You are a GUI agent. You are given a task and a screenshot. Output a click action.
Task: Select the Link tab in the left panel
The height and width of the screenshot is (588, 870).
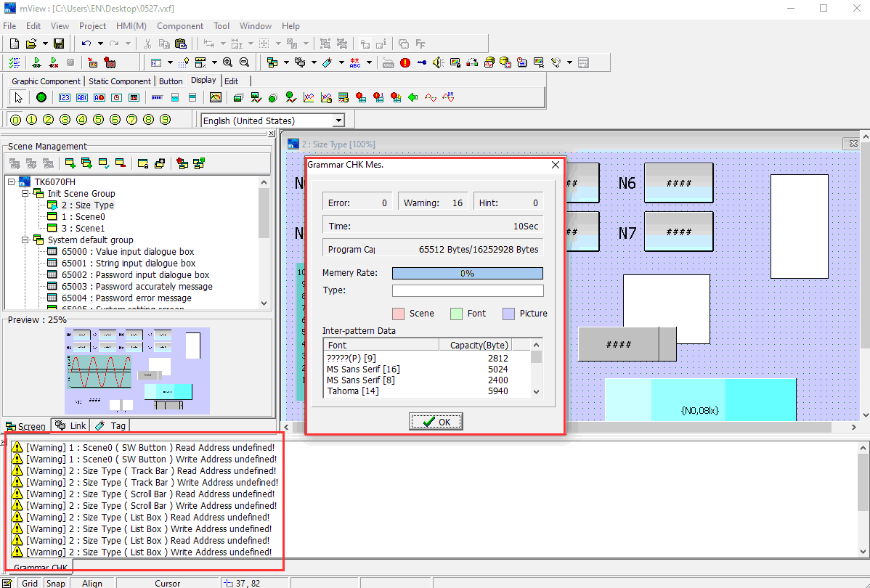pyautogui.click(x=71, y=426)
